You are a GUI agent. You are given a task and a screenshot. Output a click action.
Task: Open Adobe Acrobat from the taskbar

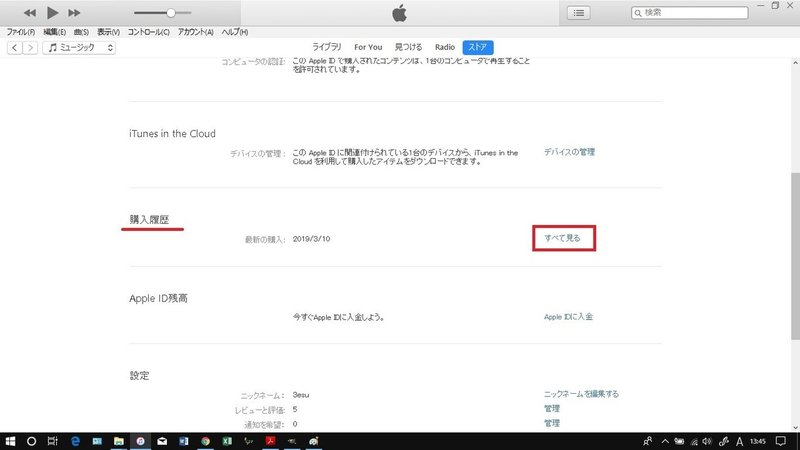coord(270,441)
